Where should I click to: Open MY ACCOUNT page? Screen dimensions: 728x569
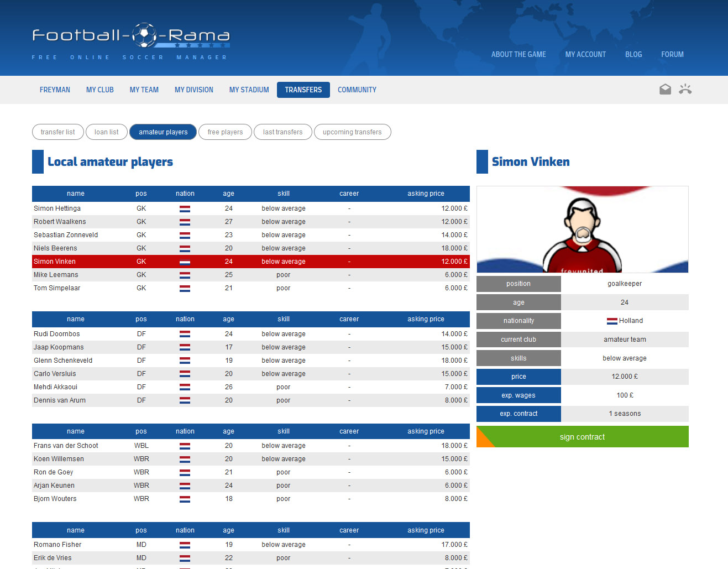coord(585,54)
